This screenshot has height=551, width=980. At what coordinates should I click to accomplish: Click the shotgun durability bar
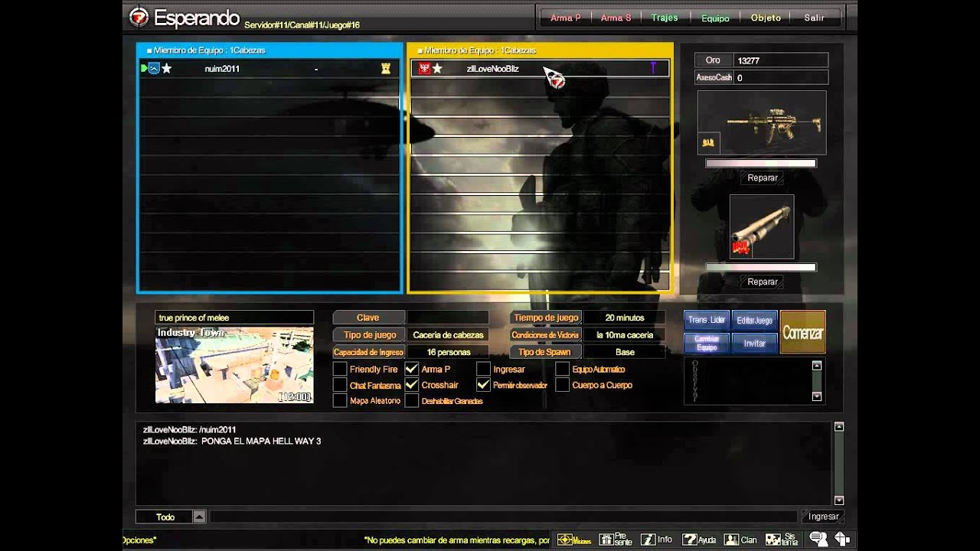(x=761, y=267)
